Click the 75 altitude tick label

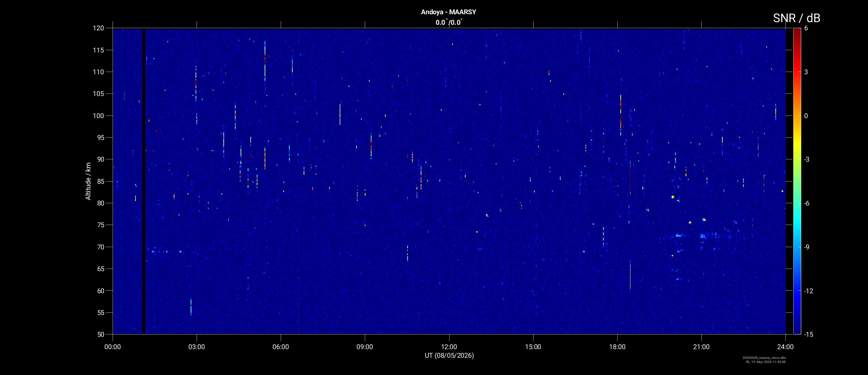pyautogui.click(x=100, y=225)
